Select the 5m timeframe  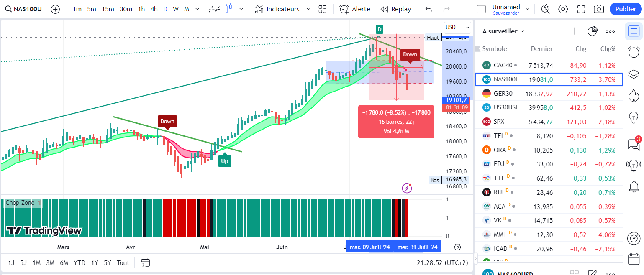click(x=92, y=9)
